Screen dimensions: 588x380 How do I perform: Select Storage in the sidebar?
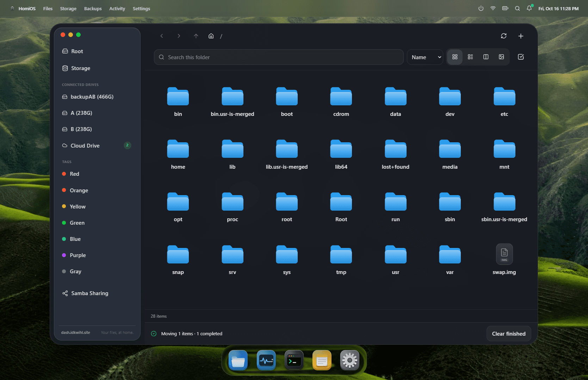point(97,68)
